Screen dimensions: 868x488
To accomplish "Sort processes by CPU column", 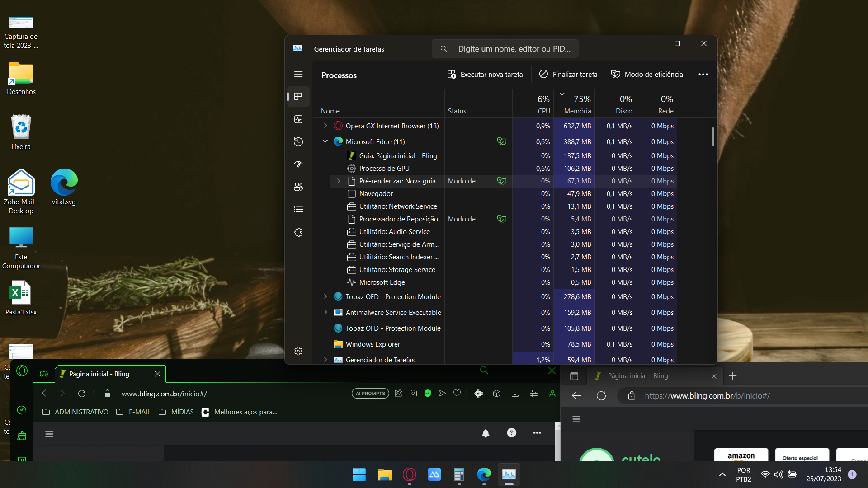I will tap(533, 104).
